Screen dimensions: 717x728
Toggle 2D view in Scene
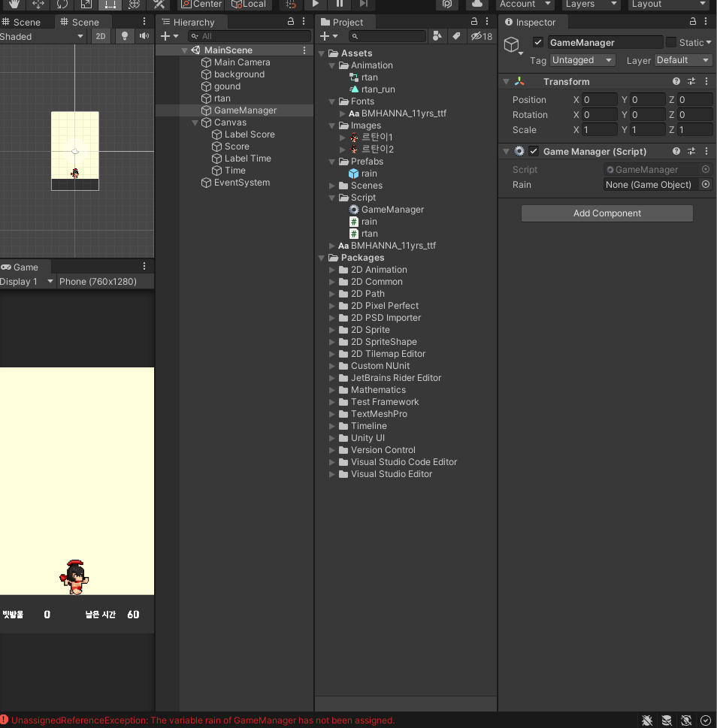(x=100, y=36)
